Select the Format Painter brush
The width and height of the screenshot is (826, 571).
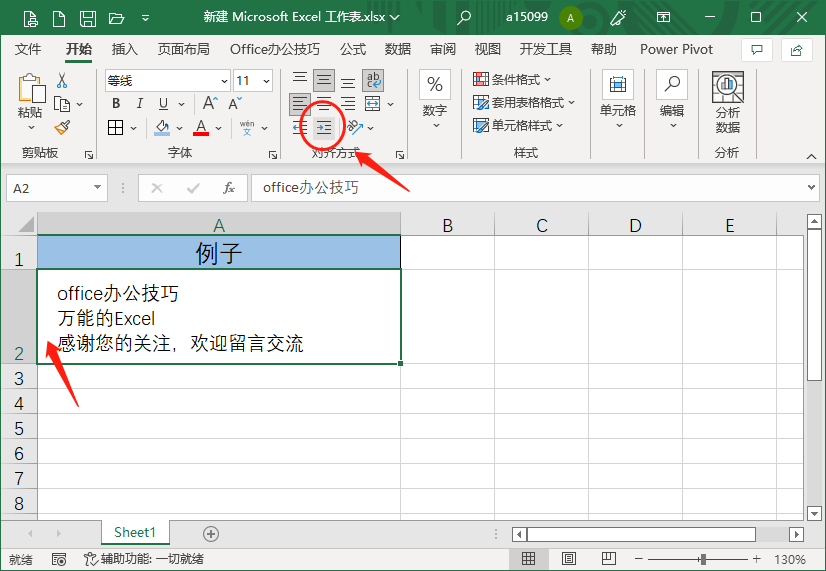[62, 127]
